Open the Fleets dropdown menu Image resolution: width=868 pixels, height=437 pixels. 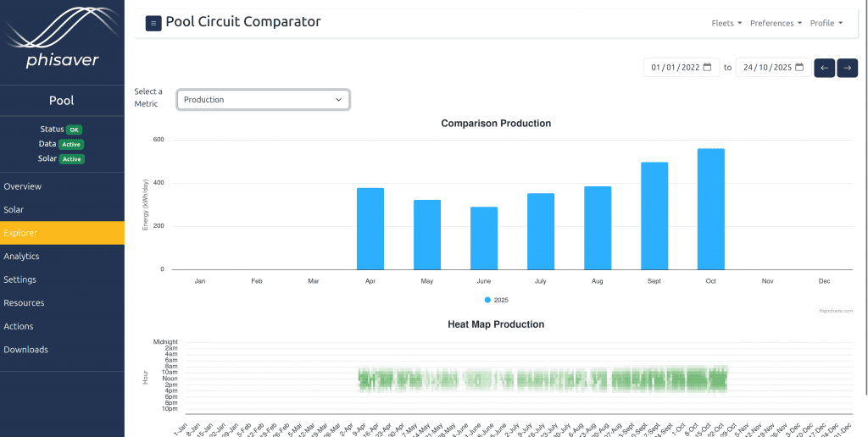tap(726, 23)
